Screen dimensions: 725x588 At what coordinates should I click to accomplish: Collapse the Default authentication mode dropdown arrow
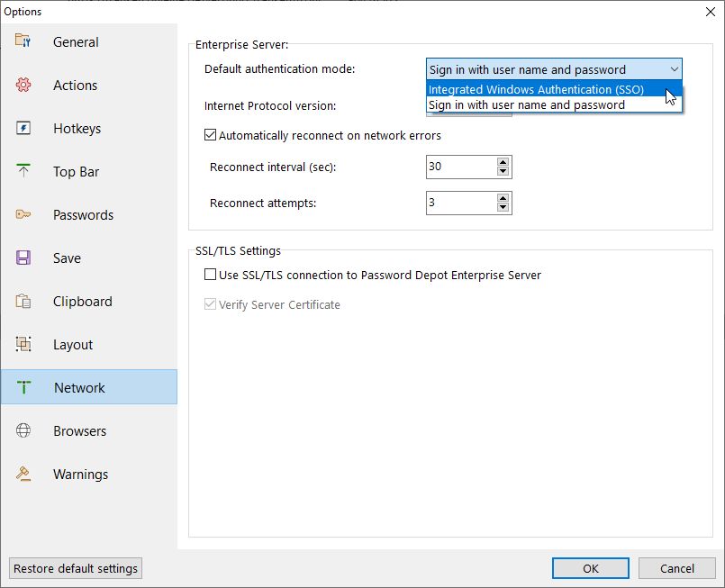coord(675,69)
